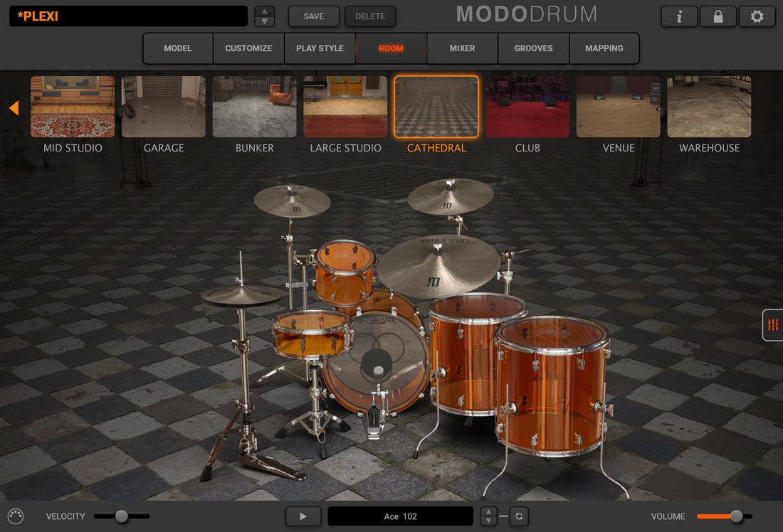Image resolution: width=783 pixels, height=532 pixels.
Task: Choose the Mid Studio room thumbnail
Action: [x=73, y=107]
